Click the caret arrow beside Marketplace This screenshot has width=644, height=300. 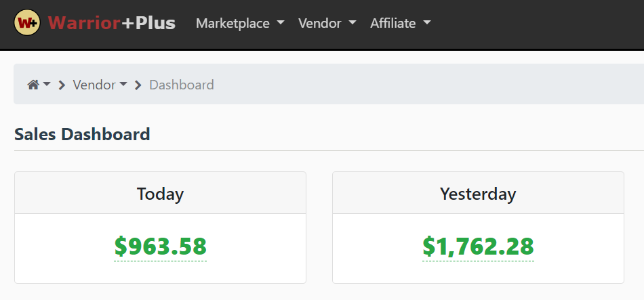(281, 23)
